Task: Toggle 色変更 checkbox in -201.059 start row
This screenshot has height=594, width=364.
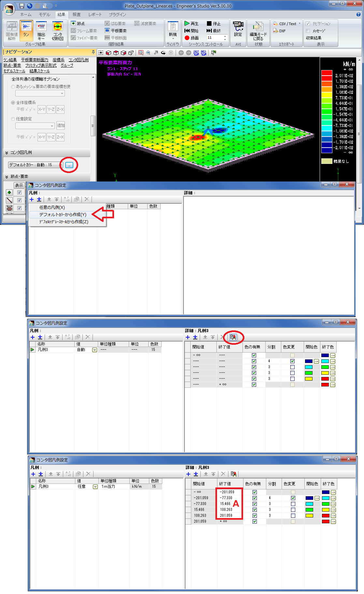Action: click(x=293, y=498)
